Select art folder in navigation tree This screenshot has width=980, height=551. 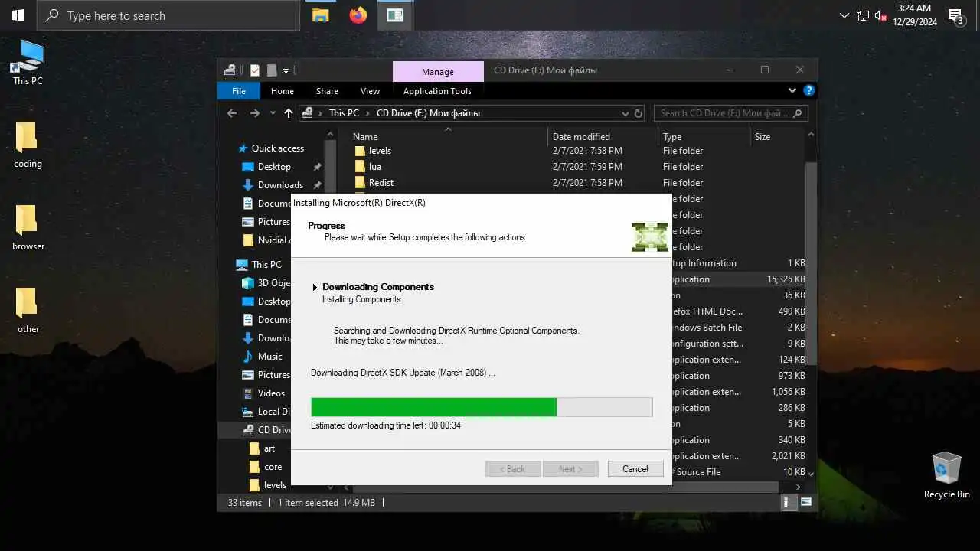point(269,448)
